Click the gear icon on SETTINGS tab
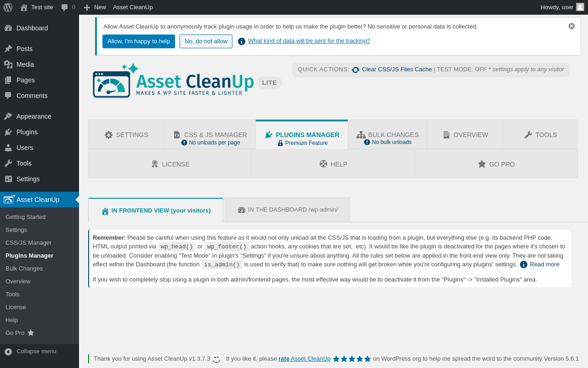Viewport: 588px width, 368px height. point(108,135)
